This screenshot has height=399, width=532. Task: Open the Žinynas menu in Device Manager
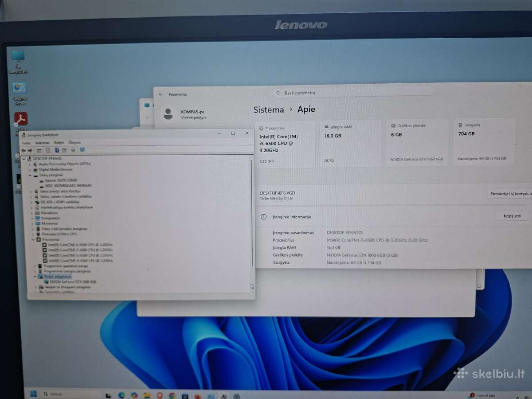pyautogui.click(x=75, y=142)
